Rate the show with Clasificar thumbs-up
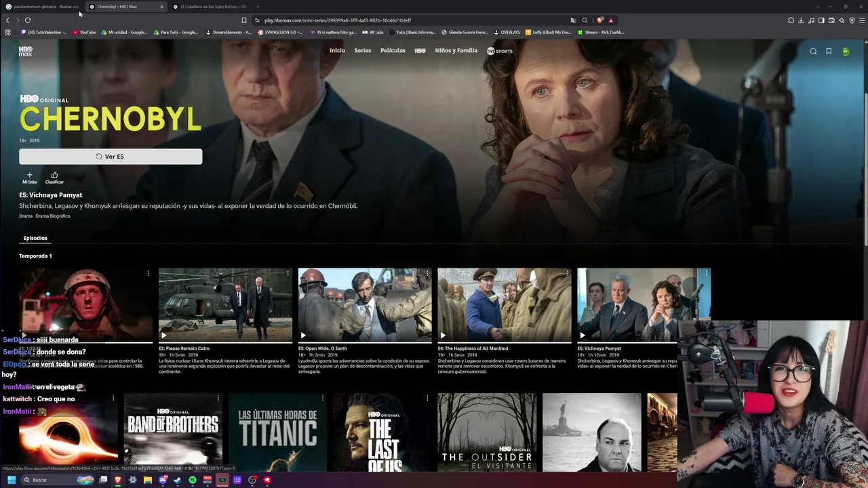This screenshot has width=868, height=488. (54, 178)
